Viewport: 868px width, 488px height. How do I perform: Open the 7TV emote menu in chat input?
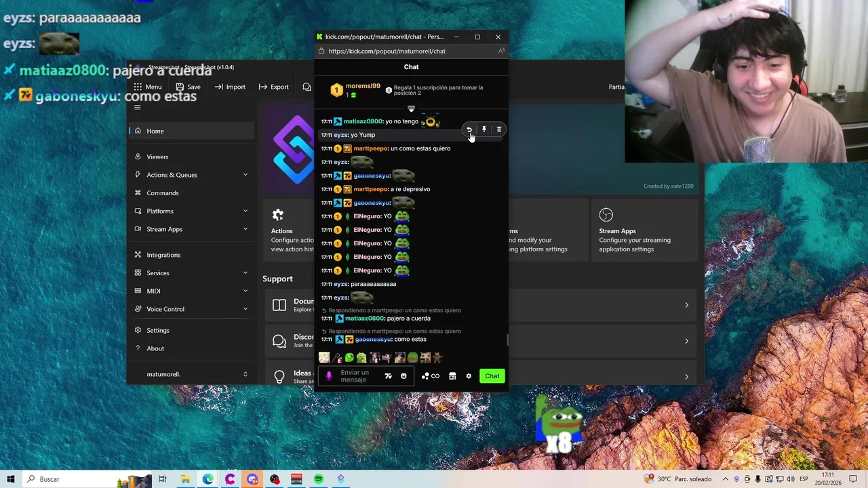388,376
